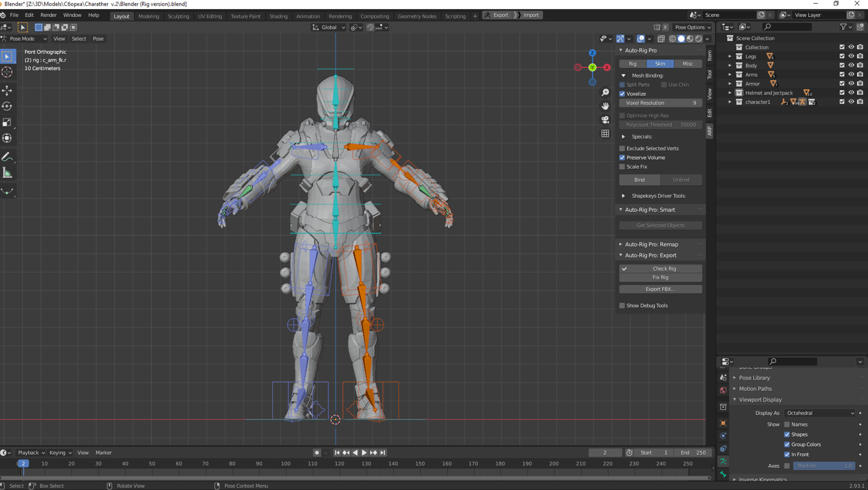Viewport: 868px width, 490px height.
Task: Click the End frame field
Action: 693,453
